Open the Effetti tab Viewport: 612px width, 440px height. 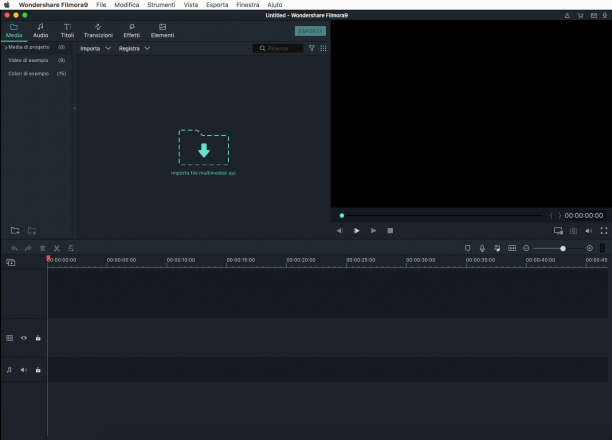(132, 31)
